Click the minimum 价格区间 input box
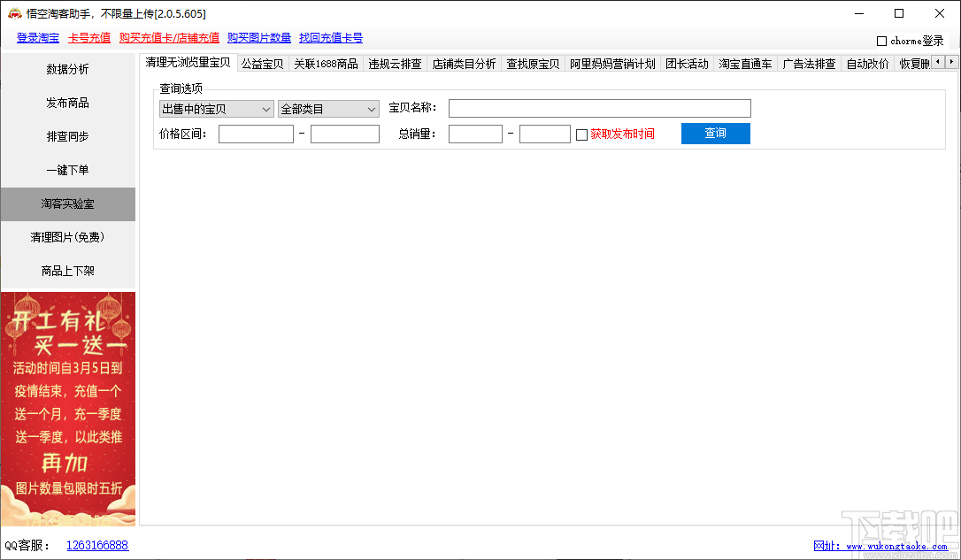The height and width of the screenshot is (560, 961). [x=257, y=134]
